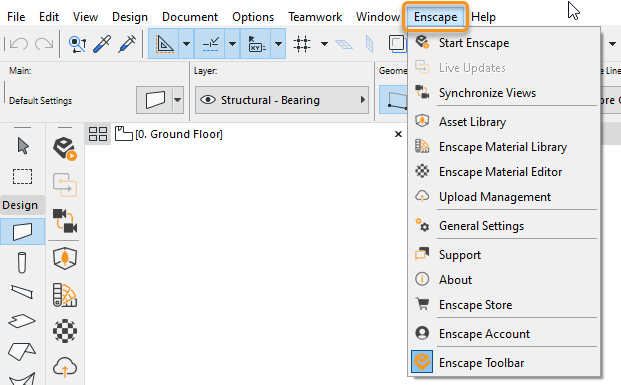
Task: Click the Undo arrow icon
Action: (19, 44)
